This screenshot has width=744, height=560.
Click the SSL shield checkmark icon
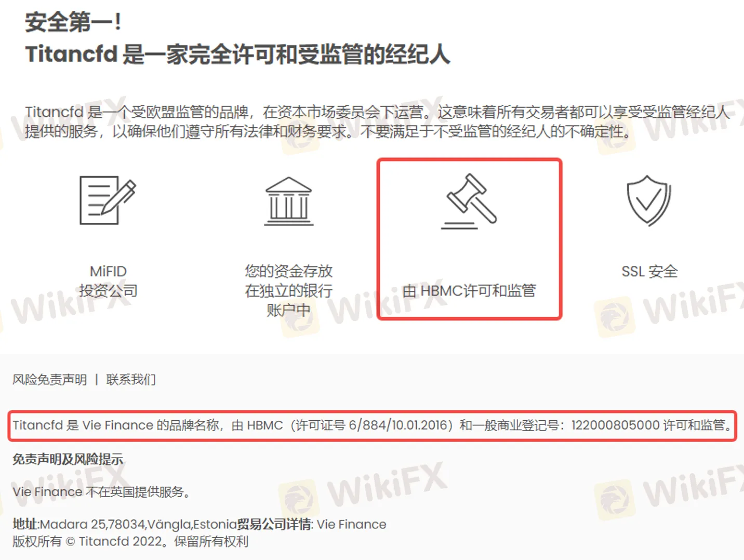649,201
